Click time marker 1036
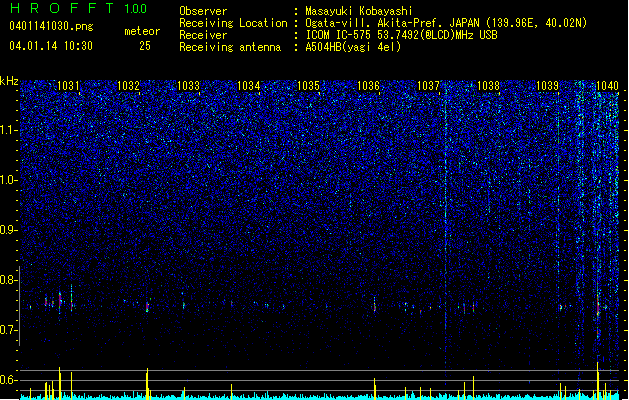629x400 pixels. (x=368, y=85)
